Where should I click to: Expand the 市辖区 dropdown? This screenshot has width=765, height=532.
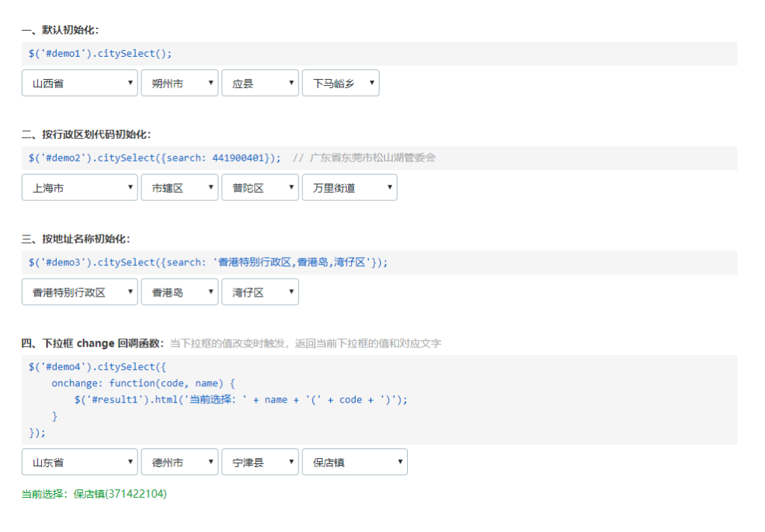click(179, 188)
